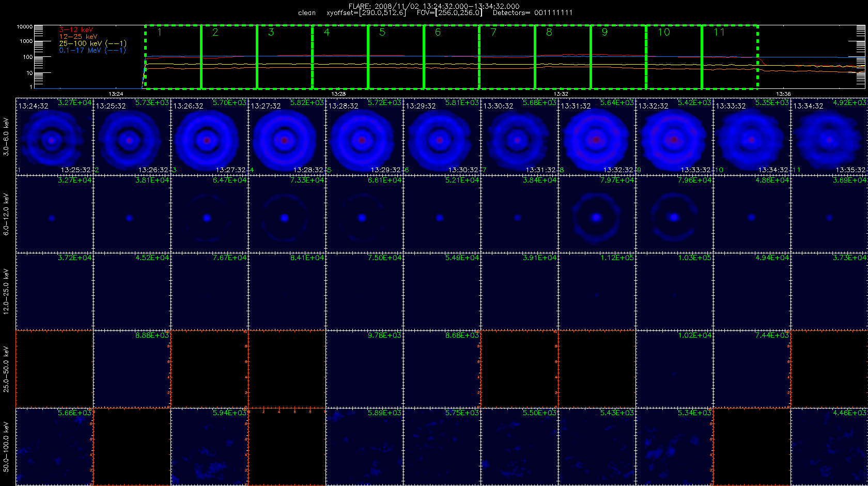Select interval 11 in the lightcurve plot
Image resolution: width=868 pixels, height=486 pixels.
point(730,57)
